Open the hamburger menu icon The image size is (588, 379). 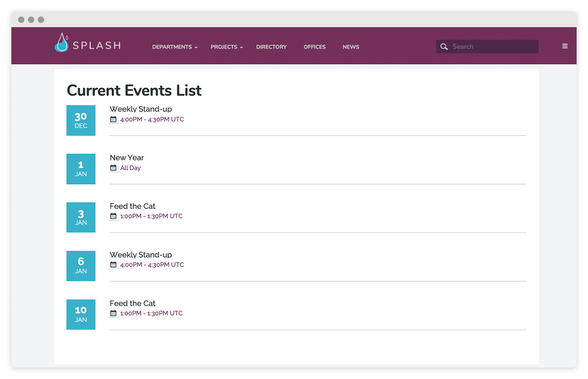point(565,46)
